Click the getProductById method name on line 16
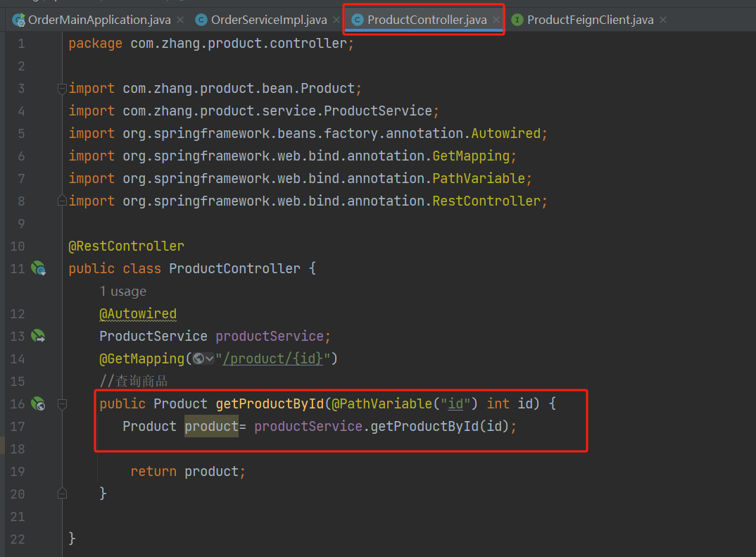The image size is (756, 557). click(270, 403)
